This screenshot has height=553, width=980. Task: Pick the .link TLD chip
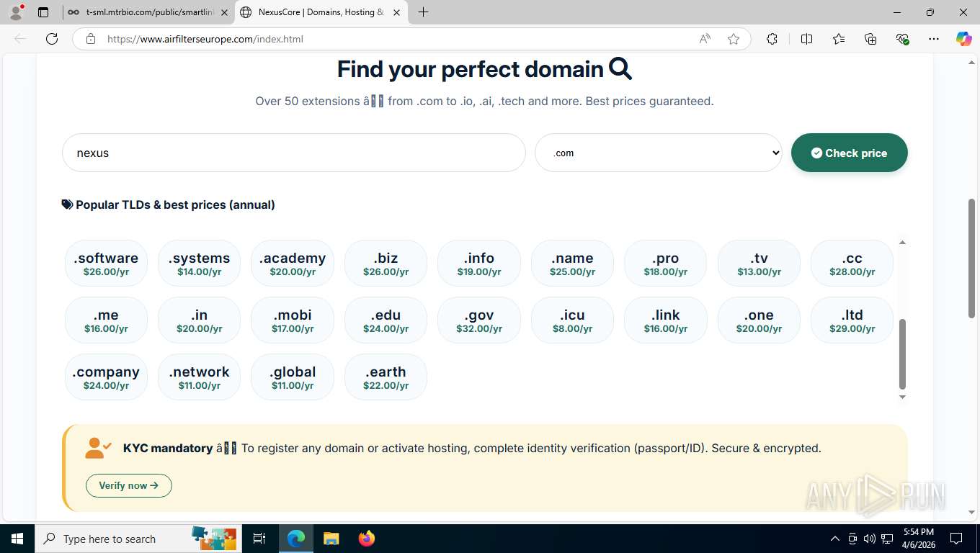pos(665,320)
